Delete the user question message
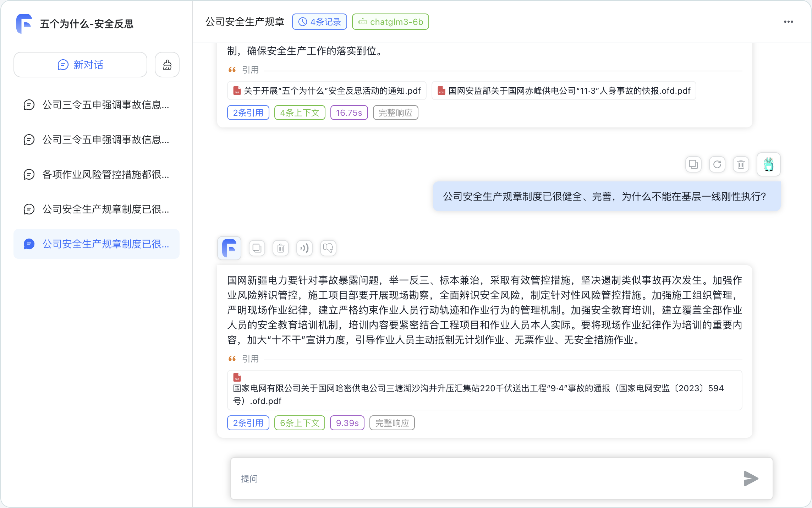Viewport: 812px width, 508px height. (x=741, y=165)
